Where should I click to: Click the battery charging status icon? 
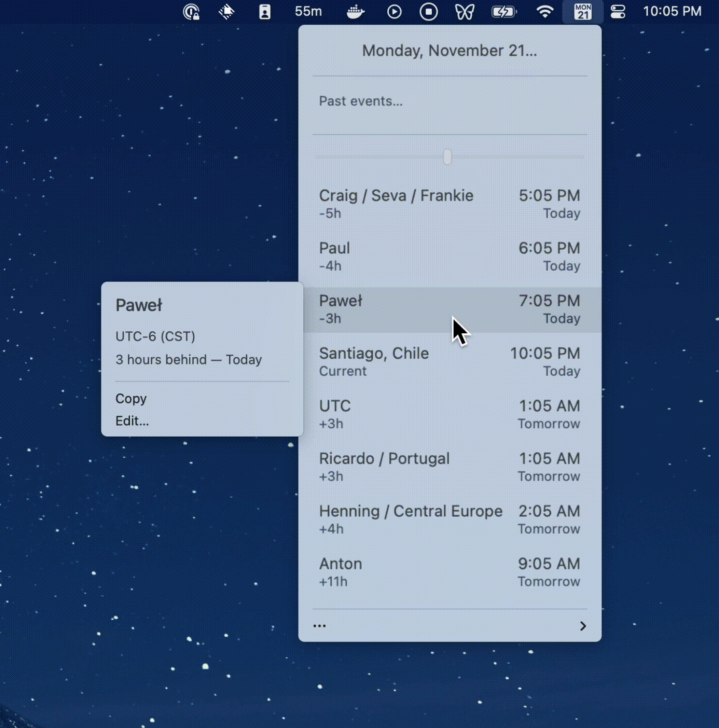coord(504,12)
